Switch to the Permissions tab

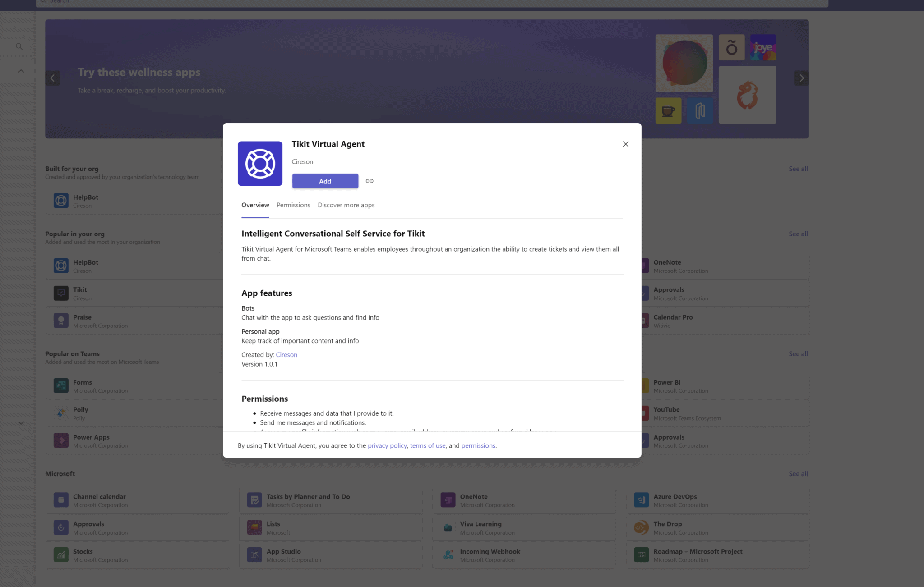[293, 205]
